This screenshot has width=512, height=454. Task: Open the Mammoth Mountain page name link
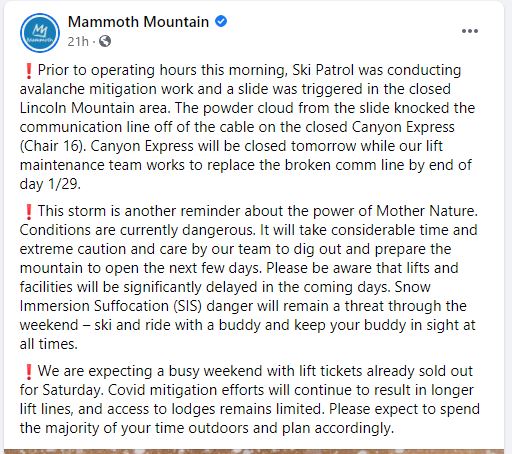pos(138,22)
